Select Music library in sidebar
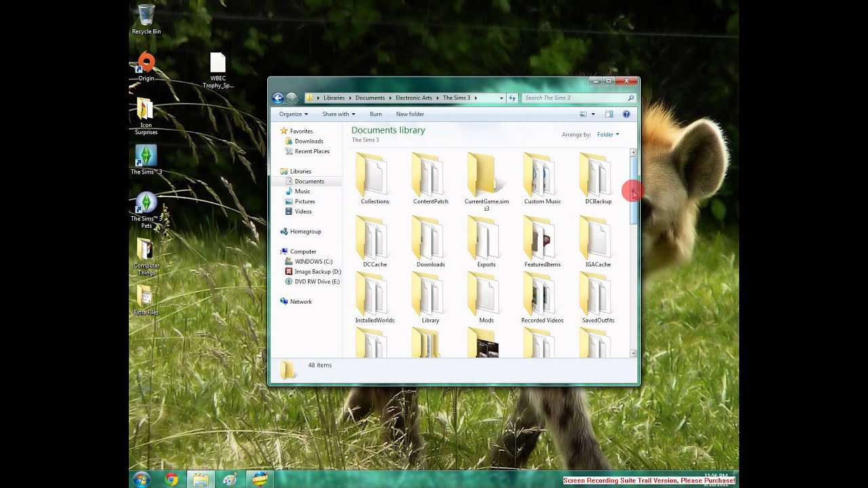 click(302, 191)
